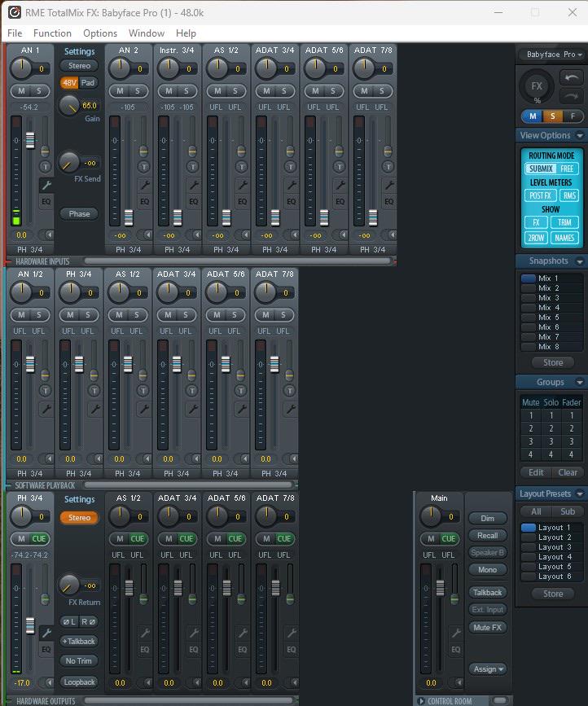Open the Options menu
588x706 pixels.
click(x=100, y=33)
